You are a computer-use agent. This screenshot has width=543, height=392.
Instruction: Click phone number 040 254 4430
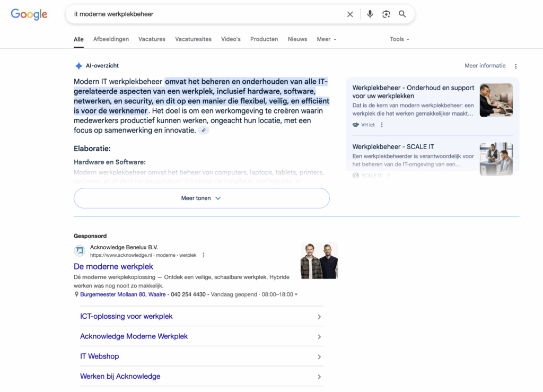coord(188,294)
